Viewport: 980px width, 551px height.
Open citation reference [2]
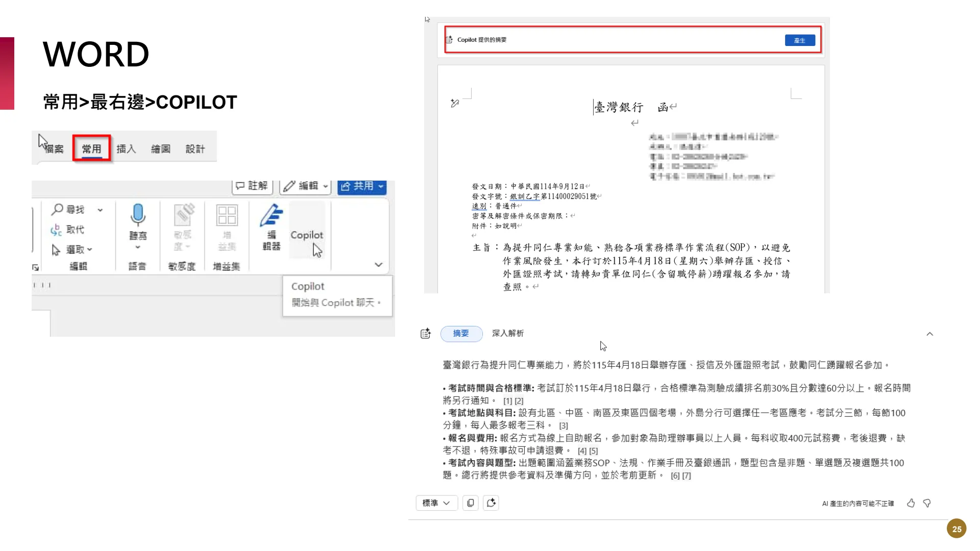pyautogui.click(x=519, y=401)
